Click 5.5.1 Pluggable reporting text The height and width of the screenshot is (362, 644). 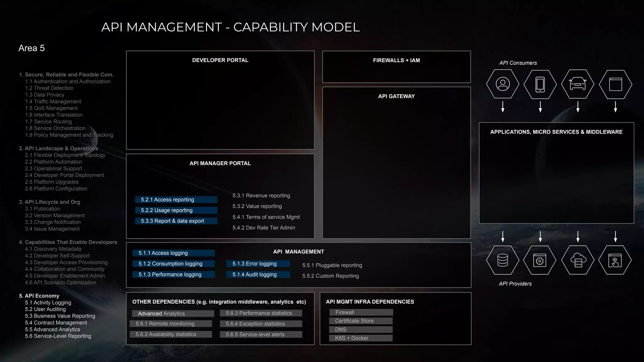pos(332,265)
